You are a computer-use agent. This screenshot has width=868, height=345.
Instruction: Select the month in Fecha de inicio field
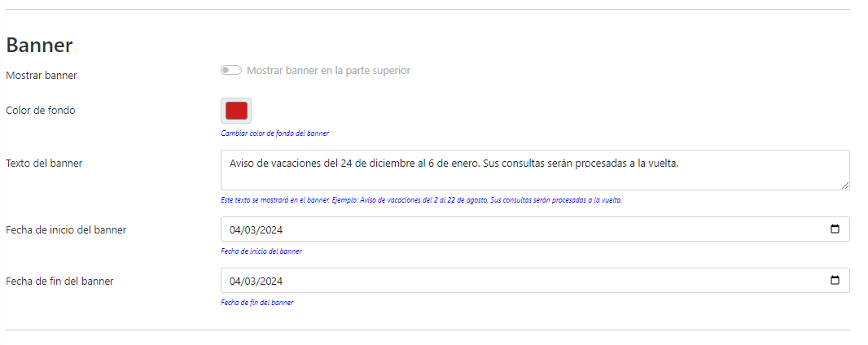click(251, 229)
